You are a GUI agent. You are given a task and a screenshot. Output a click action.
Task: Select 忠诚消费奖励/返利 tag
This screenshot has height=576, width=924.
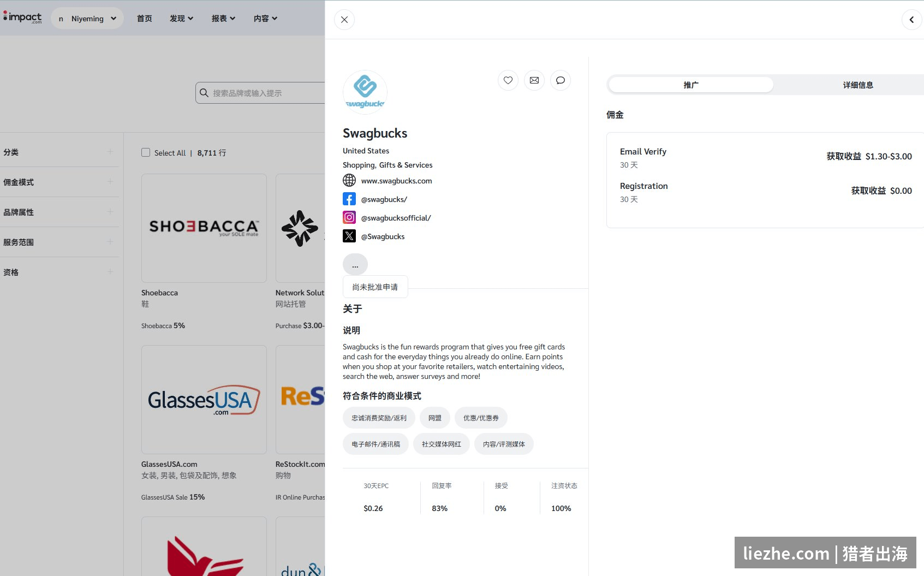(379, 418)
